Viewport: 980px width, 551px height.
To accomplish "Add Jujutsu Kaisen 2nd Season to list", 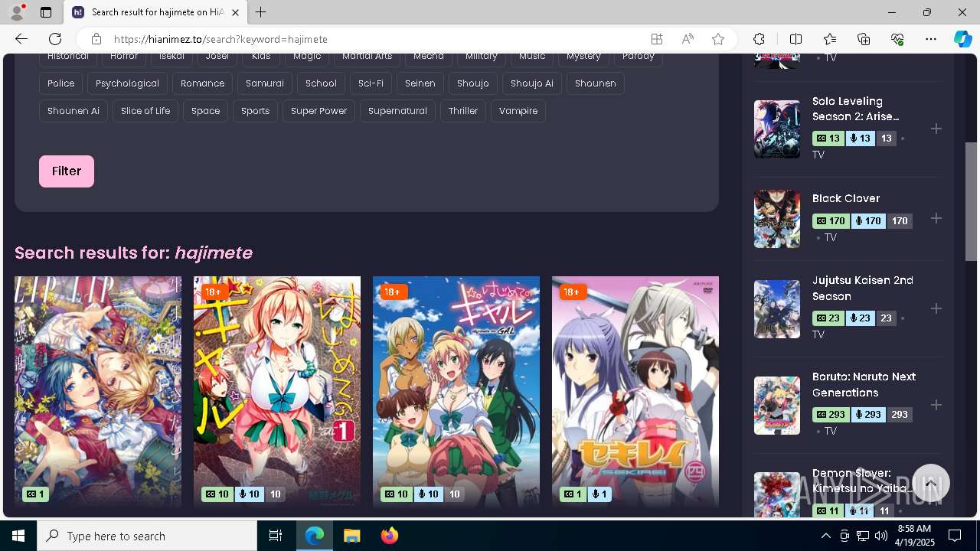I will point(936,308).
